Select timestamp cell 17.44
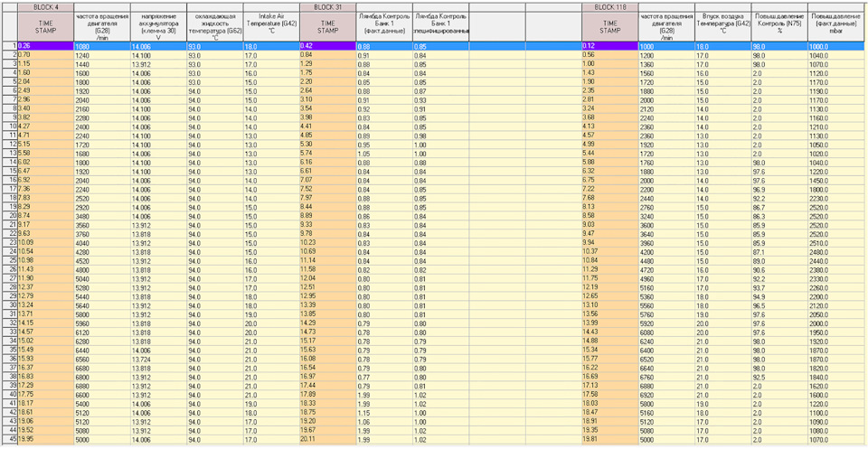This screenshot has width=868, height=449. pyautogui.click(x=327, y=385)
